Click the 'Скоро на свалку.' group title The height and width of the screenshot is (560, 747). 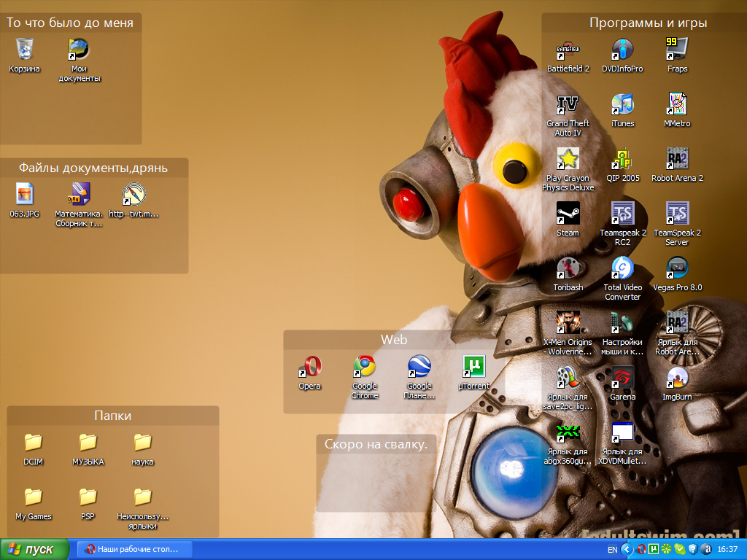pyautogui.click(x=376, y=444)
